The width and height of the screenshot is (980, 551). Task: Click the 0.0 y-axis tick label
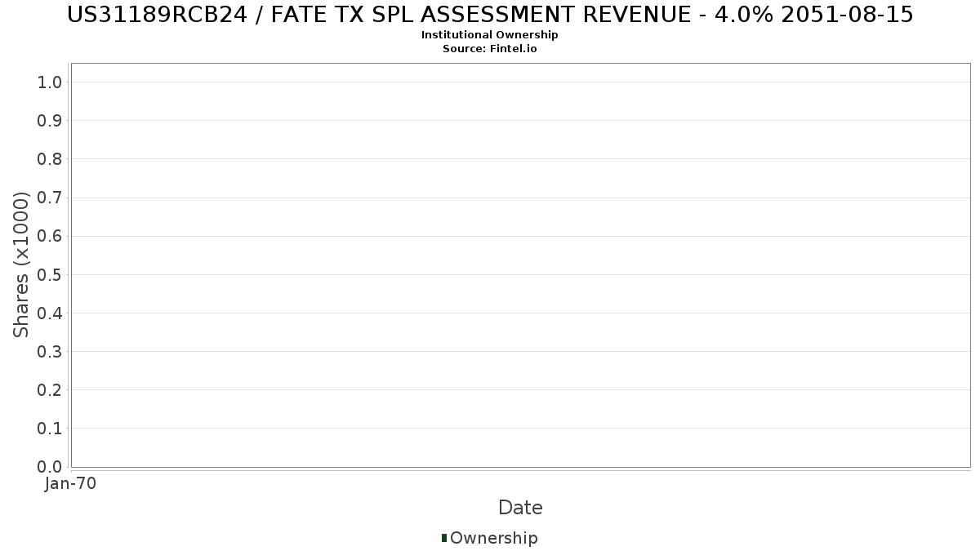[50, 467]
